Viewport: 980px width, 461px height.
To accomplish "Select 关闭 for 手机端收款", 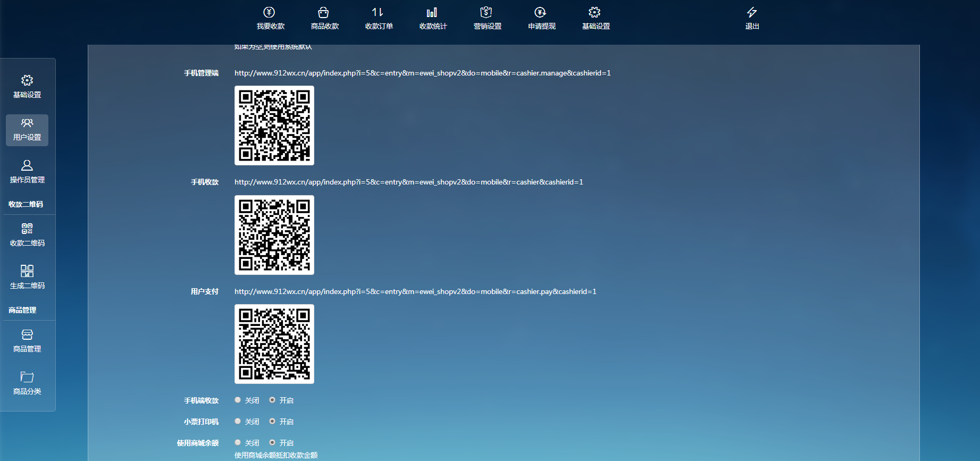I will click(238, 400).
